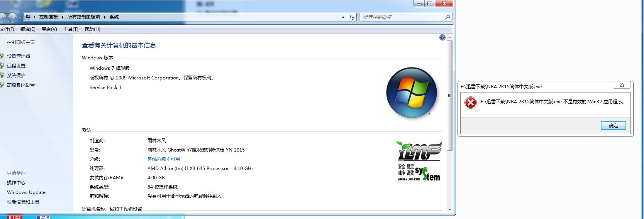Click Service Pack 1 text
The width and height of the screenshot is (644, 219).
click(x=105, y=88)
